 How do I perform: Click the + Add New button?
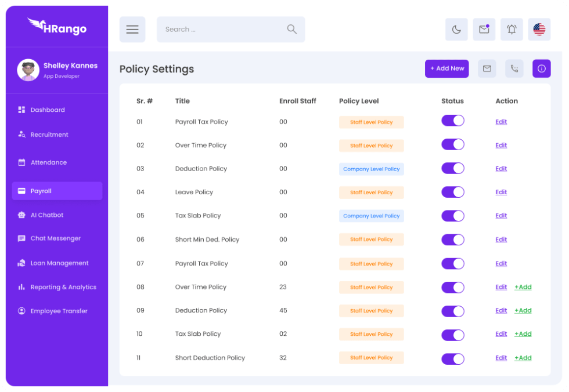tap(446, 68)
